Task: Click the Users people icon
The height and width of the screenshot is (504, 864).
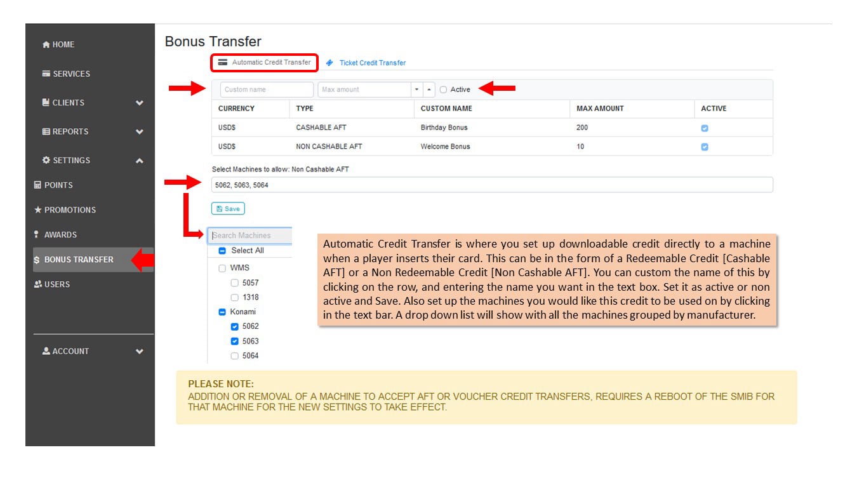Action: (x=37, y=284)
